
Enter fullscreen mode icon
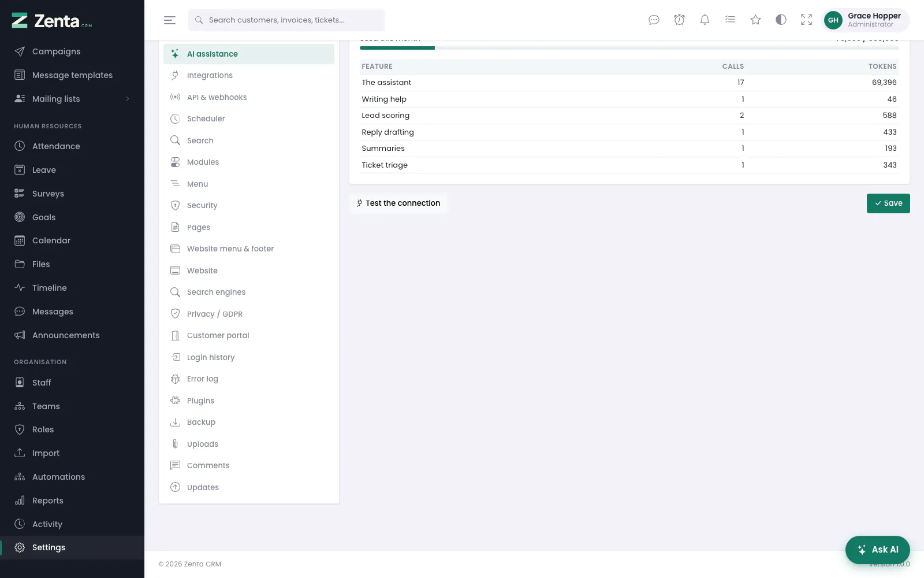pyautogui.click(x=806, y=20)
